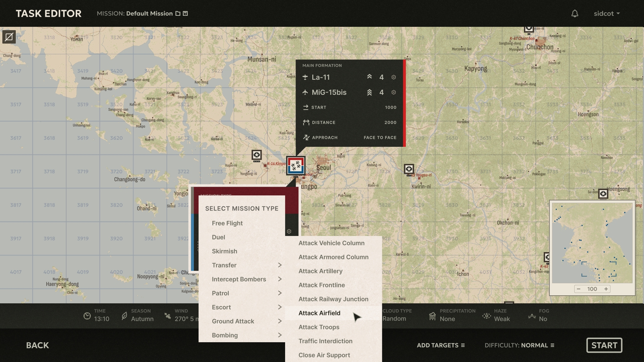Click the La-11 skill rank chevrons icon

[369, 77]
